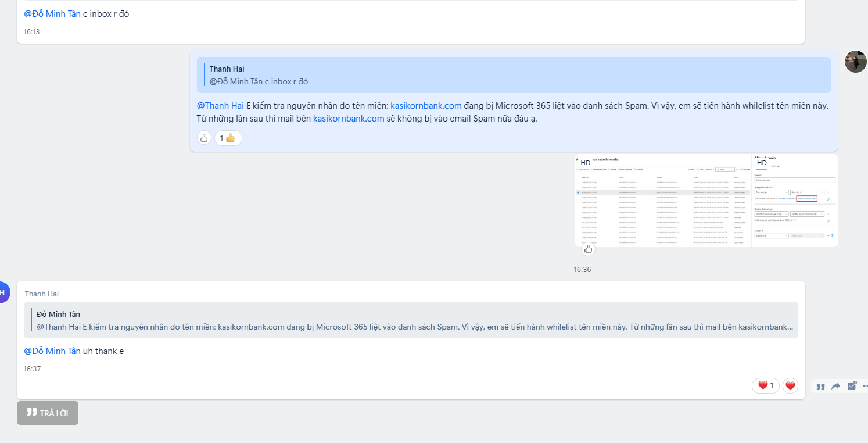Click @Đỗ Minh Tân mention before 'uh thank e'
Viewport: 868px width, 443px height.
tap(52, 351)
